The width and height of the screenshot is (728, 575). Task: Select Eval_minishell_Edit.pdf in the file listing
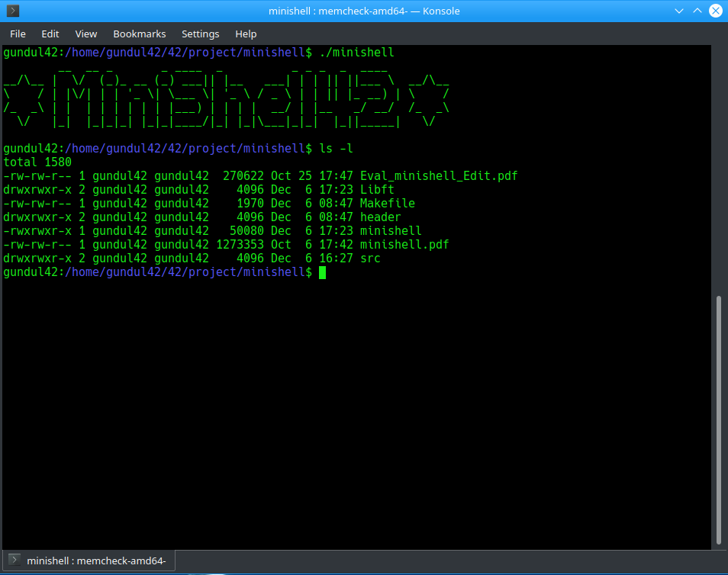tap(439, 175)
